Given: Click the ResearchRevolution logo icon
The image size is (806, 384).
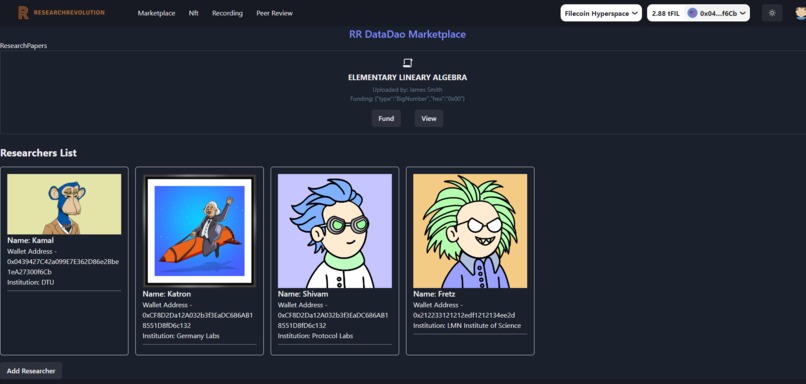Looking at the screenshot, I should pyautogui.click(x=23, y=13).
